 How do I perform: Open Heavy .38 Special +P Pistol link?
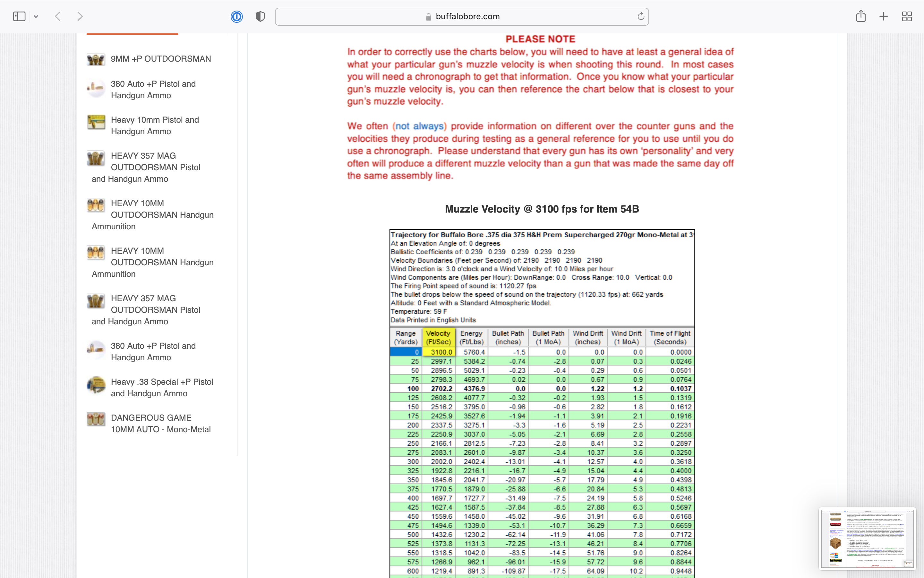click(162, 388)
